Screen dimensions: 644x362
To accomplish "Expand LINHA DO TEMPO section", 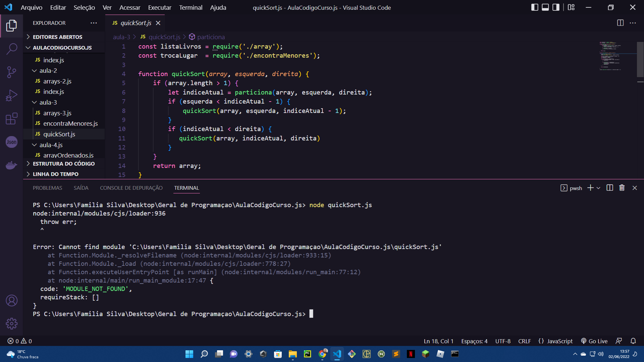I will coord(64,174).
